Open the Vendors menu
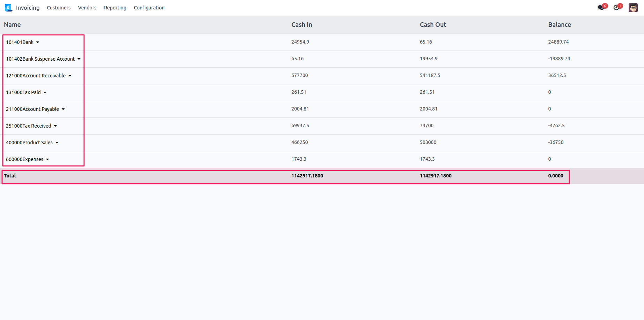The width and height of the screenshot is (644, 320). tap(87, 8)
